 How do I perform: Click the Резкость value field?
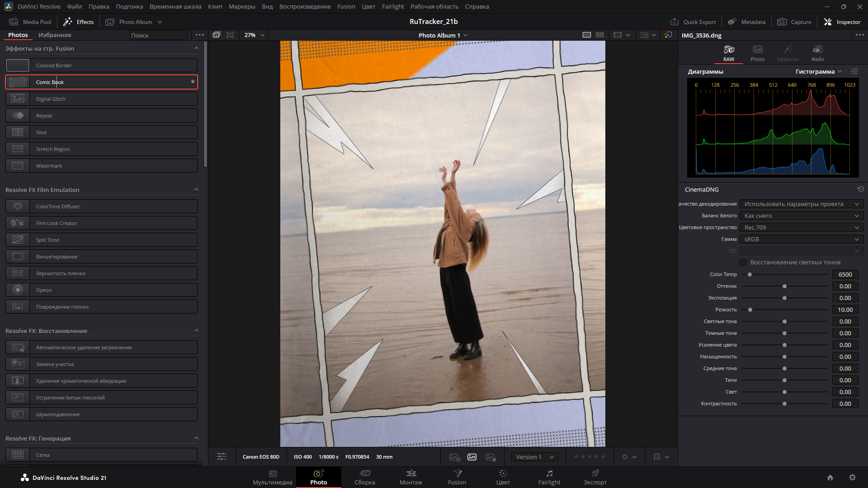point(845,310)
